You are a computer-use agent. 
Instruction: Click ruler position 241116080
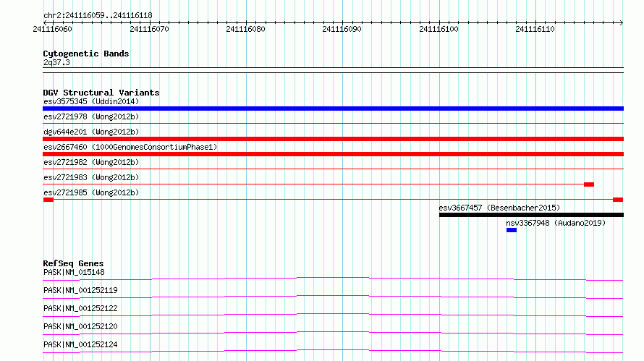[x=245, y=29]
